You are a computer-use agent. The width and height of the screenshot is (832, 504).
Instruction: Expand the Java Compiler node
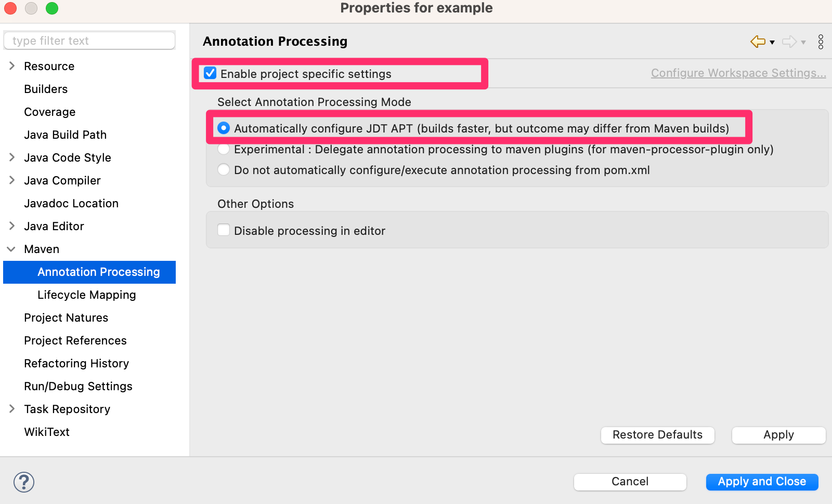(x=12, y=180)
